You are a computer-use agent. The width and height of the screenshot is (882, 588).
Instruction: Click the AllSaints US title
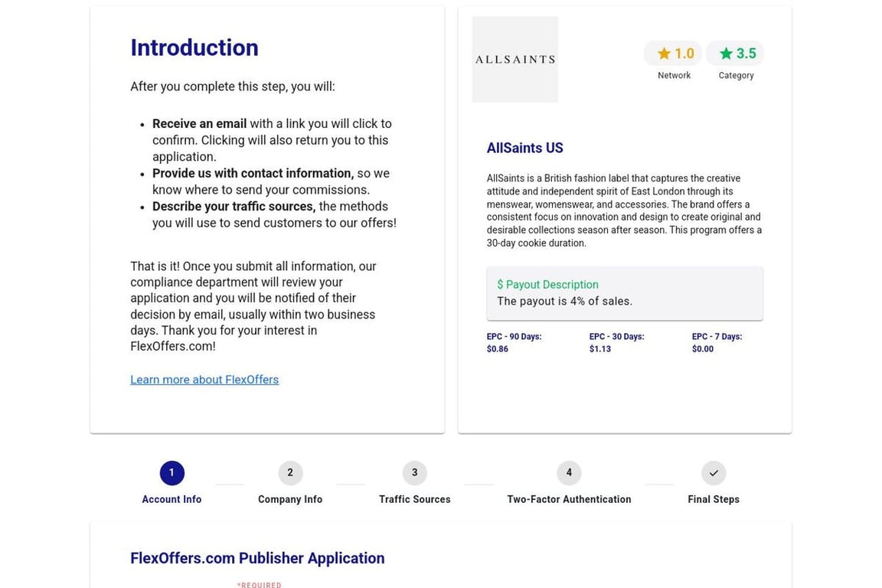click(524, 148)
